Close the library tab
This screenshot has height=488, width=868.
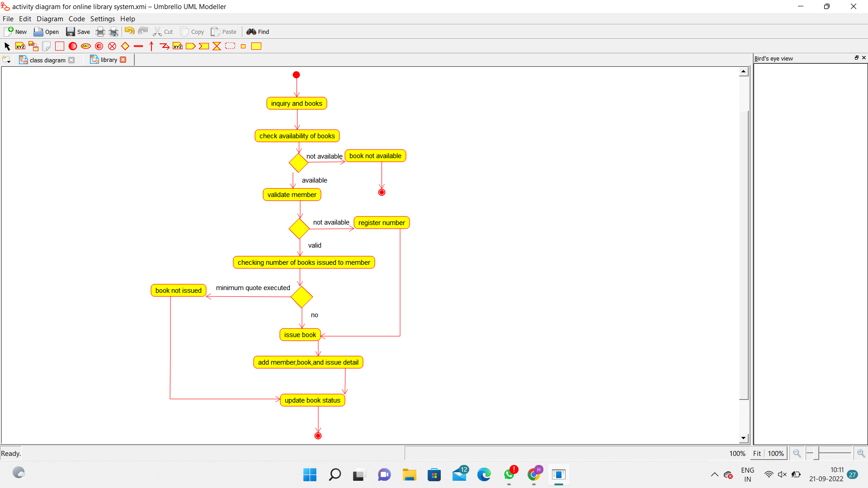click(123, 60)
